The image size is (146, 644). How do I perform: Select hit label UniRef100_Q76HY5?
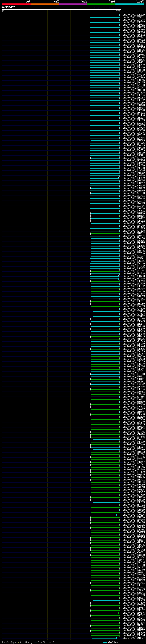click(134, 30)
